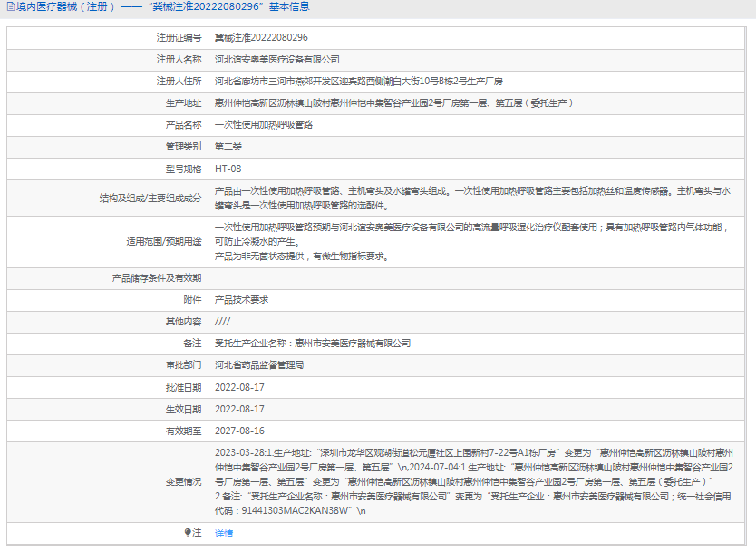
Task: Click the 2027-08-16 expiry date
Action: point(239,431)
